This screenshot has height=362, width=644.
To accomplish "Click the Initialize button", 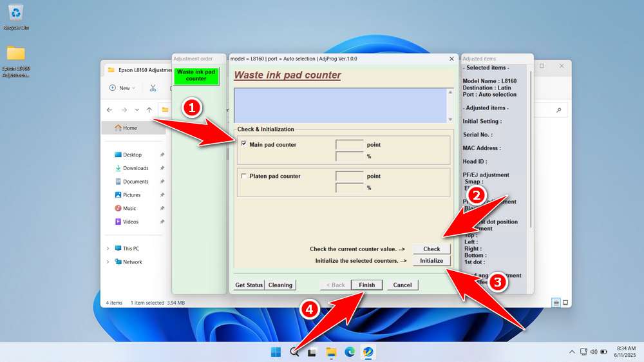I will point(431,260).
